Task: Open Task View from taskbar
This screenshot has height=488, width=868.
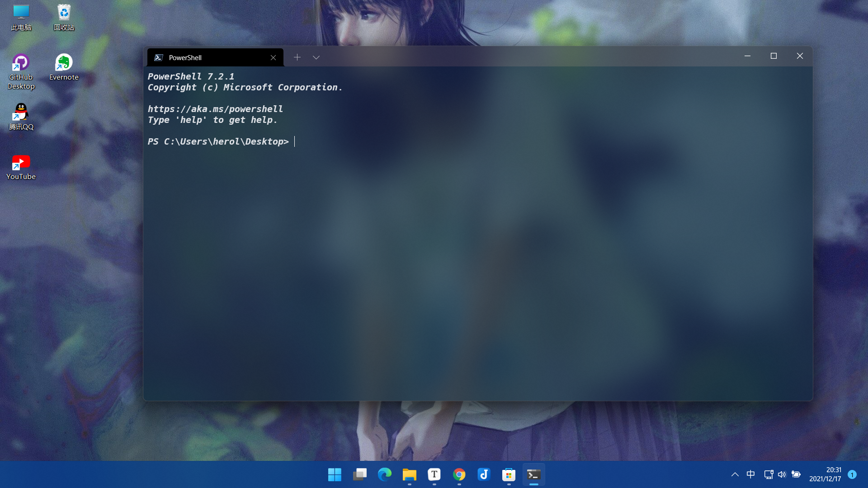Action: 359,474
